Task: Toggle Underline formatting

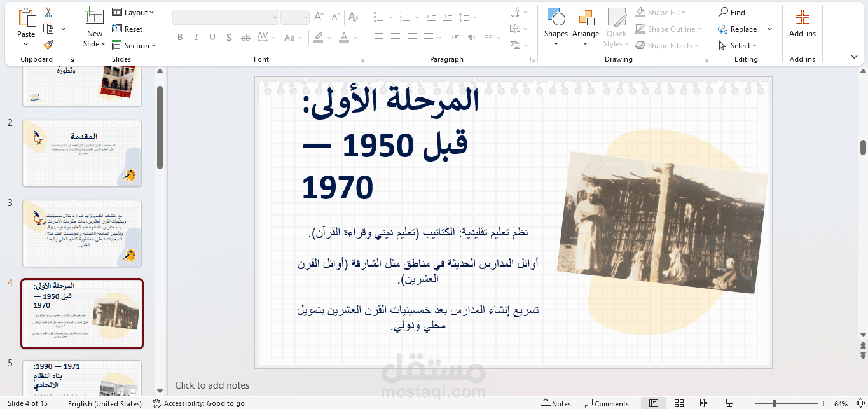Action: (x=212, y=38)
